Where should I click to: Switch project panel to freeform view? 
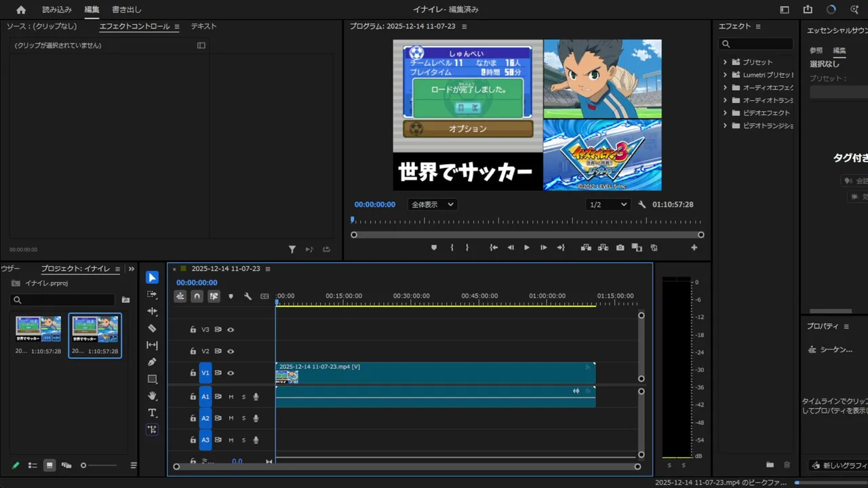click(66, 466)
